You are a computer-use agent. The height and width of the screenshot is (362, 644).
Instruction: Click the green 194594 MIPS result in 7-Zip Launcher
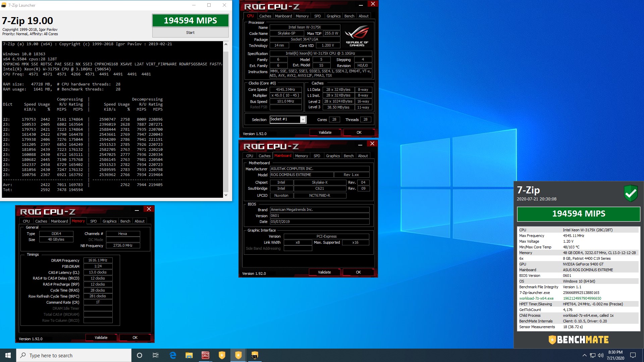click(x=190, y=20)
